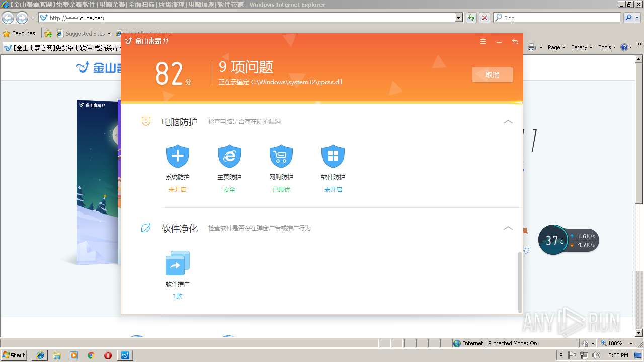Screen dimensions: 644x362
Task: Refresh the page with IE refresh icon
Action: (471, 18)
